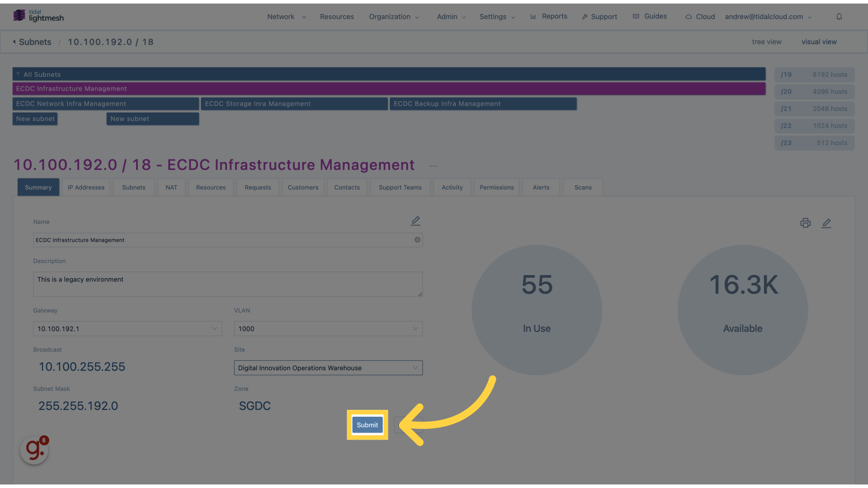Image resolution: width=868 pixels, height=488 pixels.
Task: Click the Support wrench icon
Action: [x=585, y=17]
